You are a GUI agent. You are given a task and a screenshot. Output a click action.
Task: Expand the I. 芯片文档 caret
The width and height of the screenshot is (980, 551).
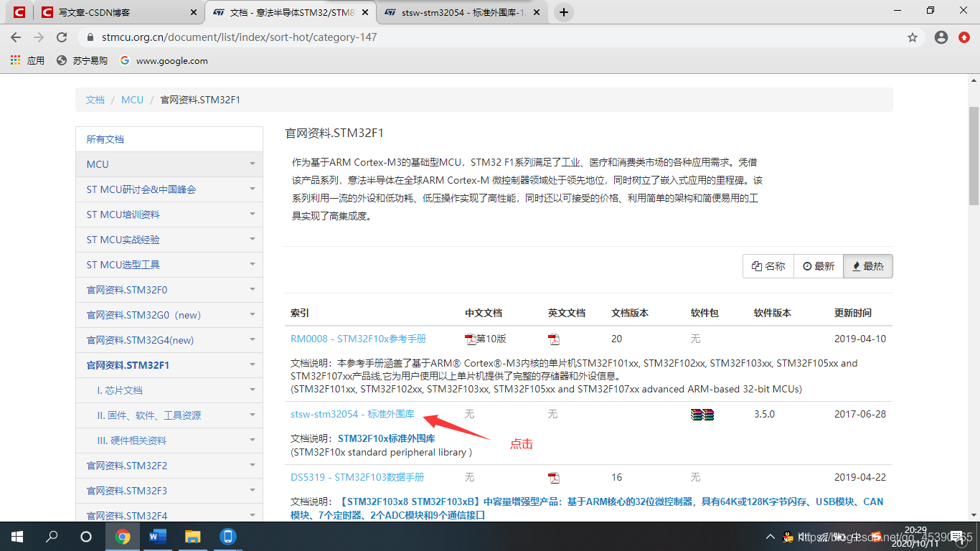(253, 390)
